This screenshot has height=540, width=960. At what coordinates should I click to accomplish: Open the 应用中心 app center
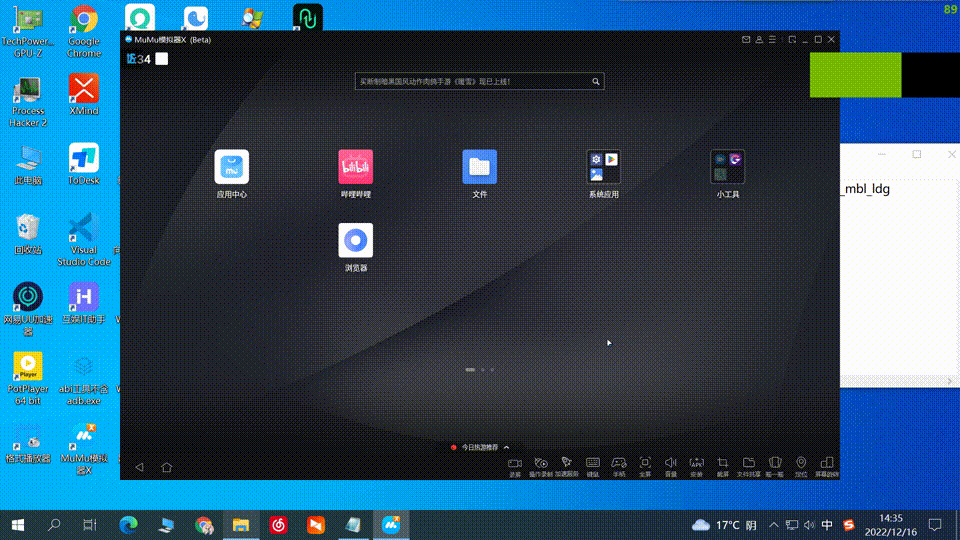pyautogui.click(x=231, y=167)
